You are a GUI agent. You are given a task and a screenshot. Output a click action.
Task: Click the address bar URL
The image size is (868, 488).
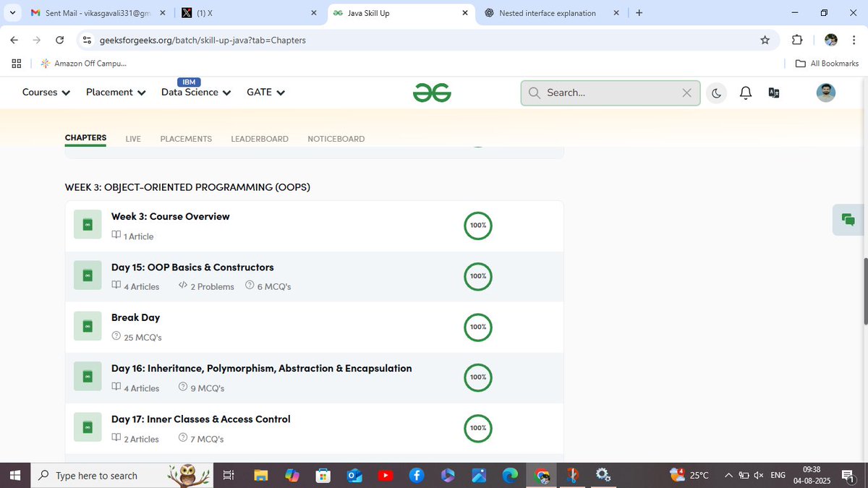203,40
